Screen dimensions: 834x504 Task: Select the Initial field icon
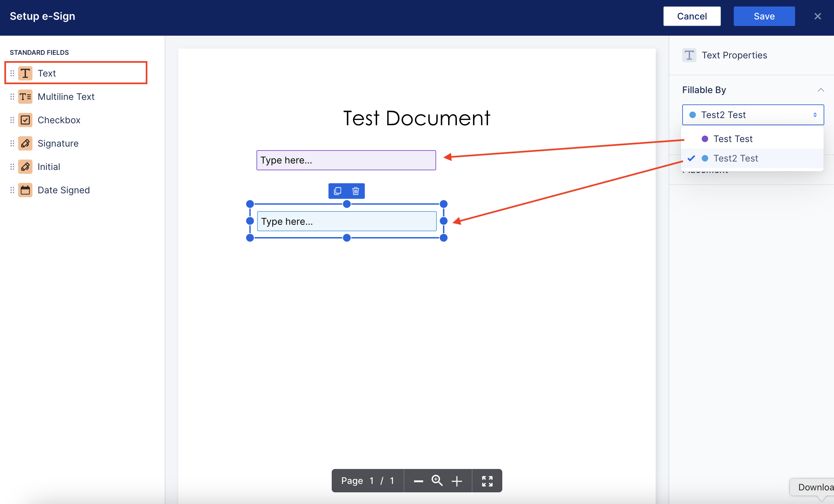[25, 166]
